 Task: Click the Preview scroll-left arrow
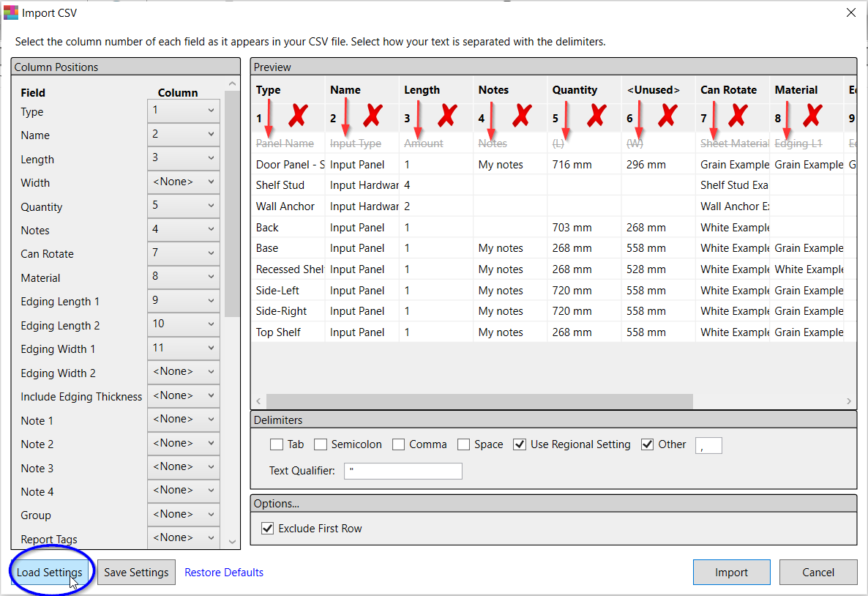tap(258, 401)
